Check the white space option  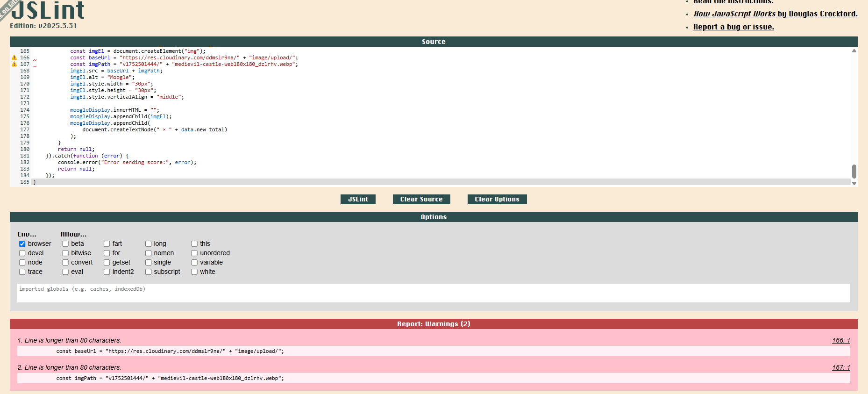tap(194, 272)
